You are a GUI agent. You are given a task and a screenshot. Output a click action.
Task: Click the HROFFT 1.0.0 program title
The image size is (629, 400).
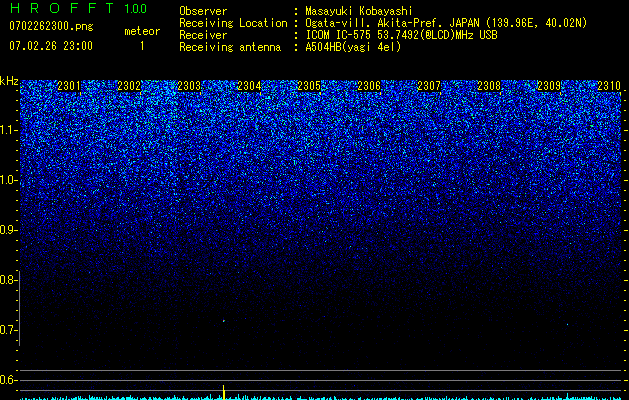pos(78,8)
